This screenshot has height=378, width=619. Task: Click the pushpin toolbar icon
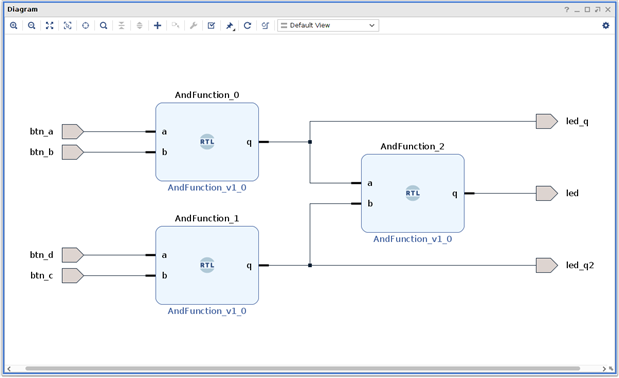point(230,26)
